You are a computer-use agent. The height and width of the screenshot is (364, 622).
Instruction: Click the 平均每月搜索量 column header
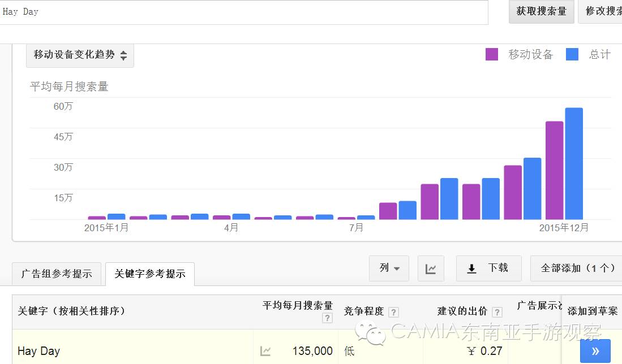pyautogui.click(x=298, y=305)
